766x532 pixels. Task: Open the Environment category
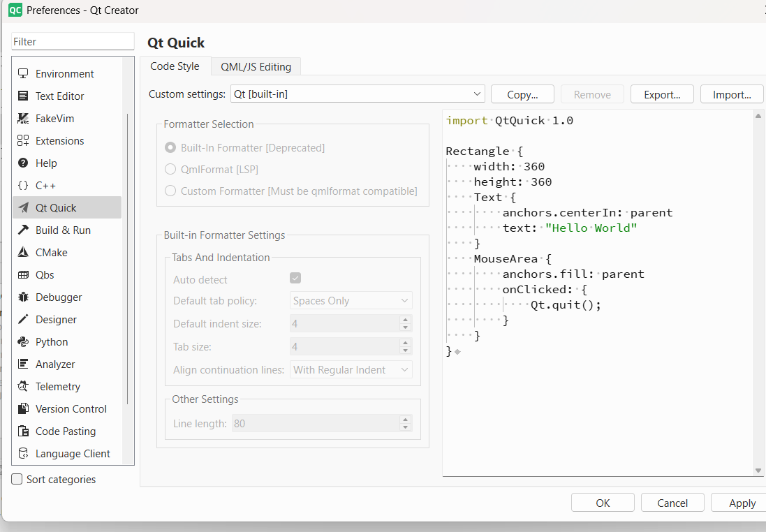68,74
